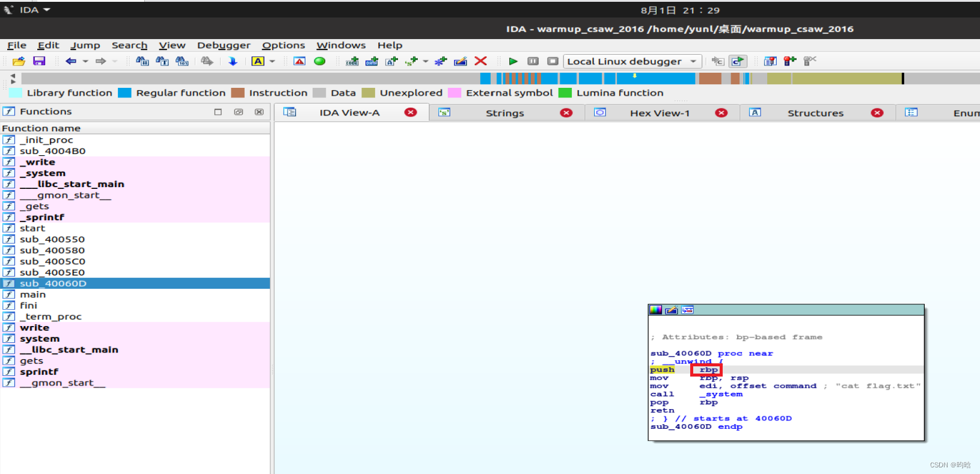Image resolution: width=980 pixels, height=474 pixels.
Task: Click the add code icon
Action: (x=352, y=61)
